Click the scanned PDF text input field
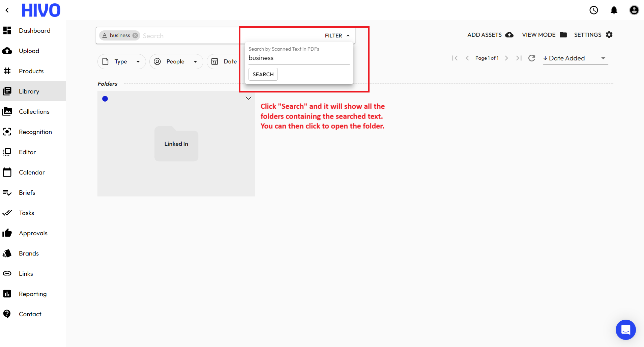This screenshot has width=644, height=347. coord(298,58)
